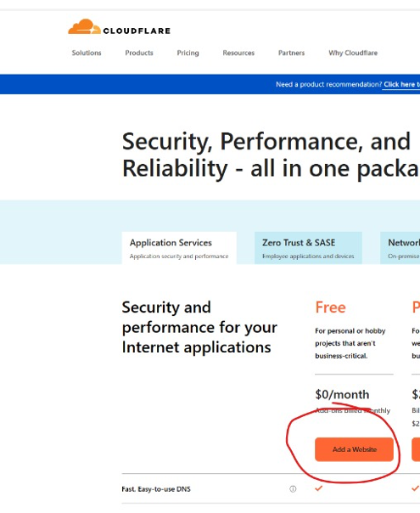Image resolution: width=420 pixels, height=513 pixels.
Task: Click the Free plan DNS checkmark
Action: pos(319,488)
